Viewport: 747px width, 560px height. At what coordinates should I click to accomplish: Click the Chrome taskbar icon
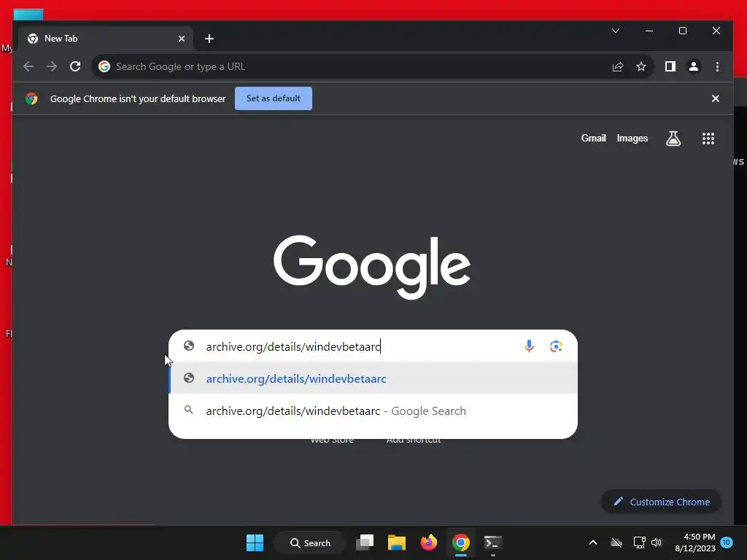461,542
